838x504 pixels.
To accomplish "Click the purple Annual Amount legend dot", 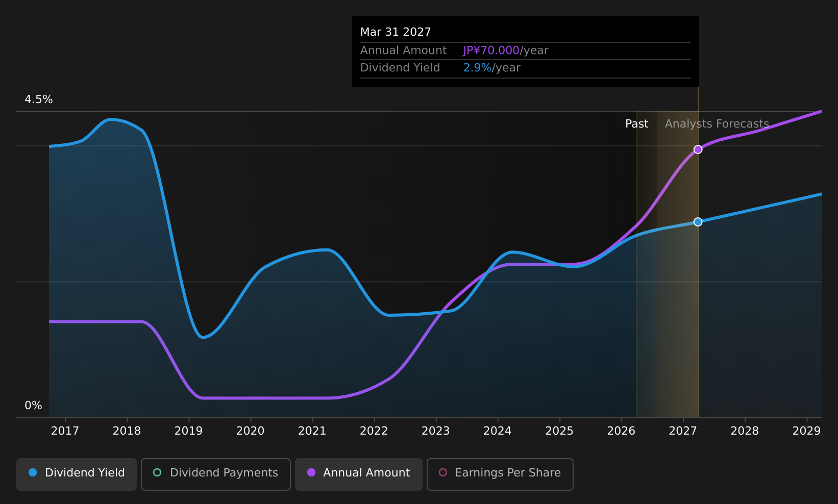I will 311,472.
